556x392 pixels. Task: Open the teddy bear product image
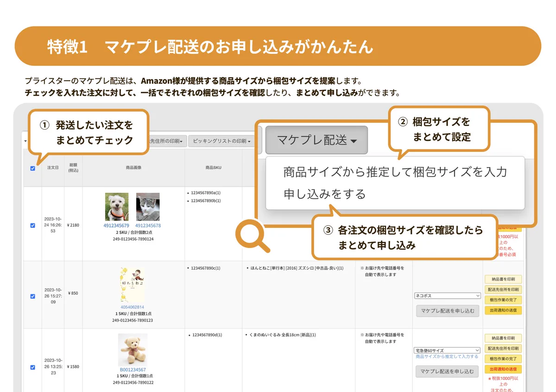pos(133,349)
